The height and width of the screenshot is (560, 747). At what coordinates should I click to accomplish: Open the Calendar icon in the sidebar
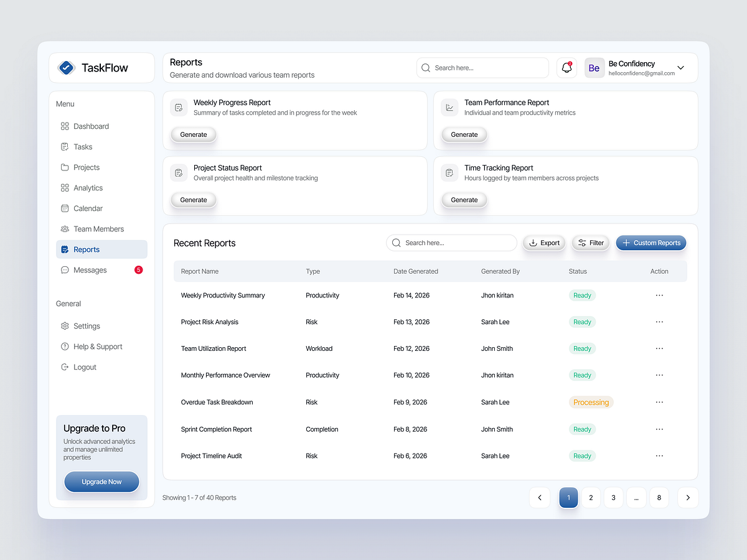(65, 208)
